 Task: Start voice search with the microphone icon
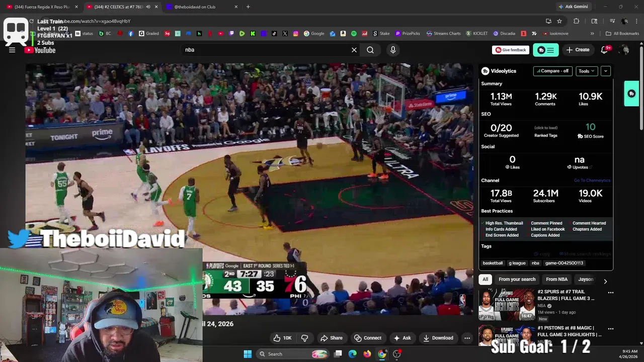(393, 50)
